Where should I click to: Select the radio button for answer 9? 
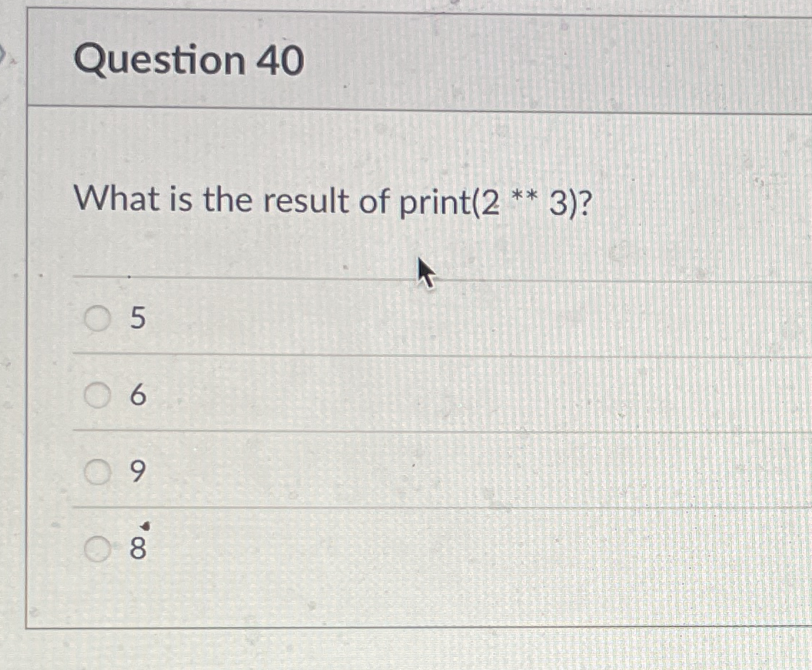tap(96, 470)
